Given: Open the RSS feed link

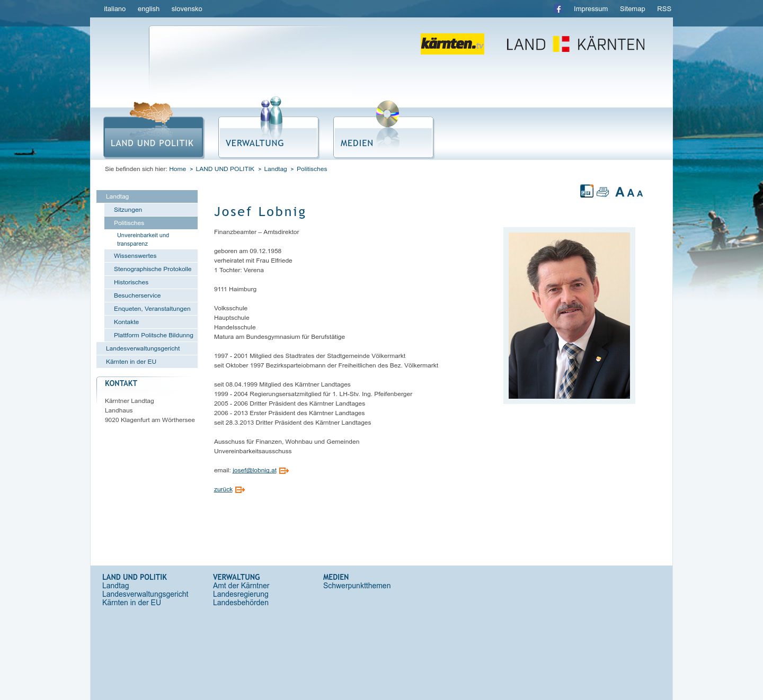Looking at the screenshot, I should point(664,9).
